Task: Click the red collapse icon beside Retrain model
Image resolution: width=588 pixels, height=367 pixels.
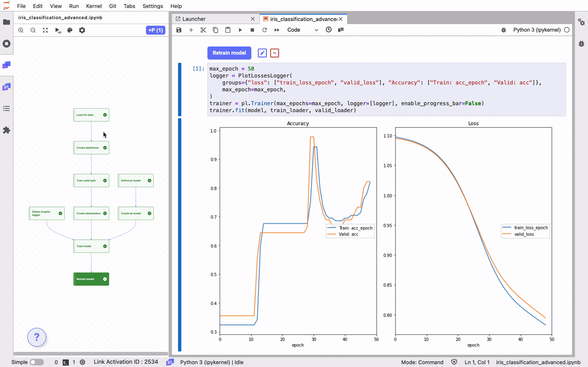Action: coord(274,53)
